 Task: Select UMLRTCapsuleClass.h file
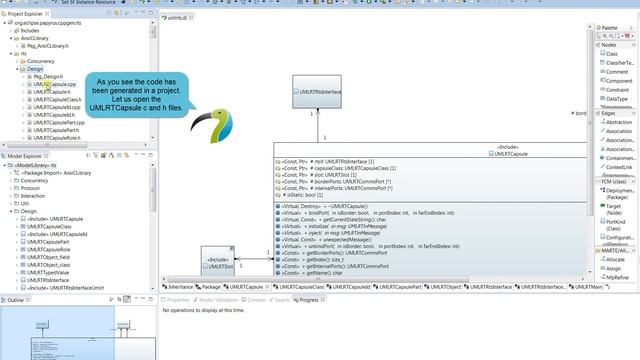pos(57,100)
